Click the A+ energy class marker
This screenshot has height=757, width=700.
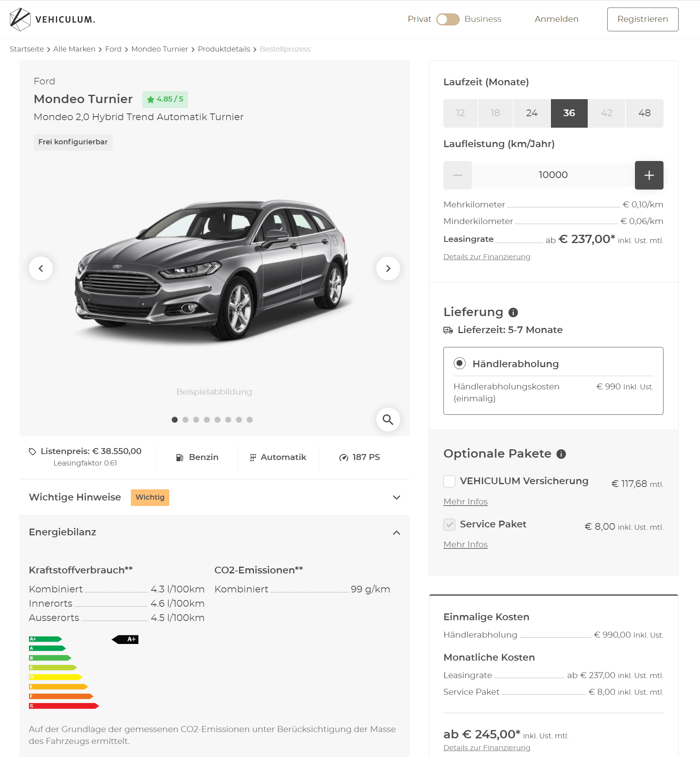pos(125,639)
